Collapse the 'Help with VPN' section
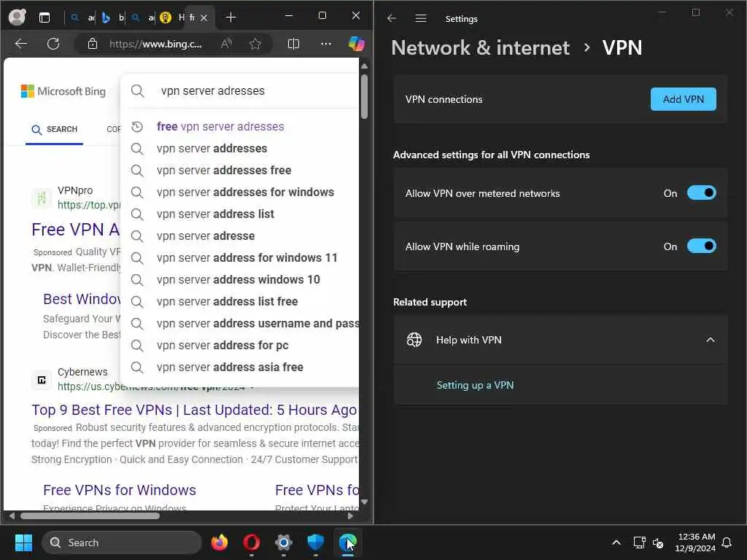 click(x=711, y=340)
